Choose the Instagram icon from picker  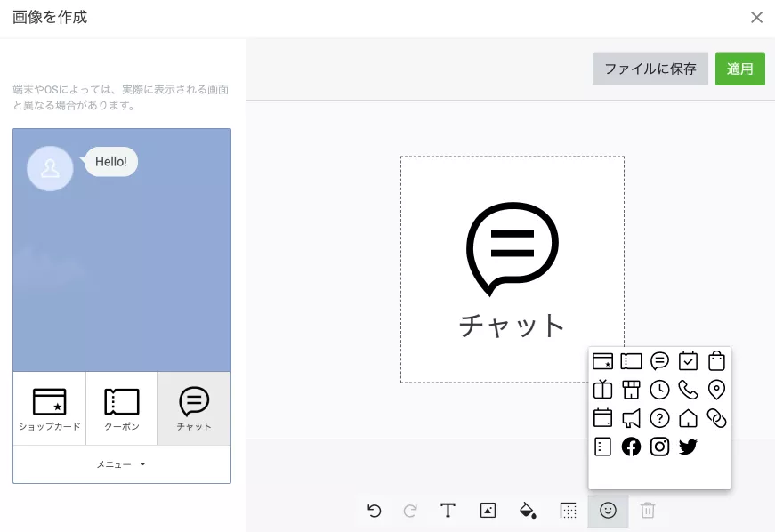(659, 447)
